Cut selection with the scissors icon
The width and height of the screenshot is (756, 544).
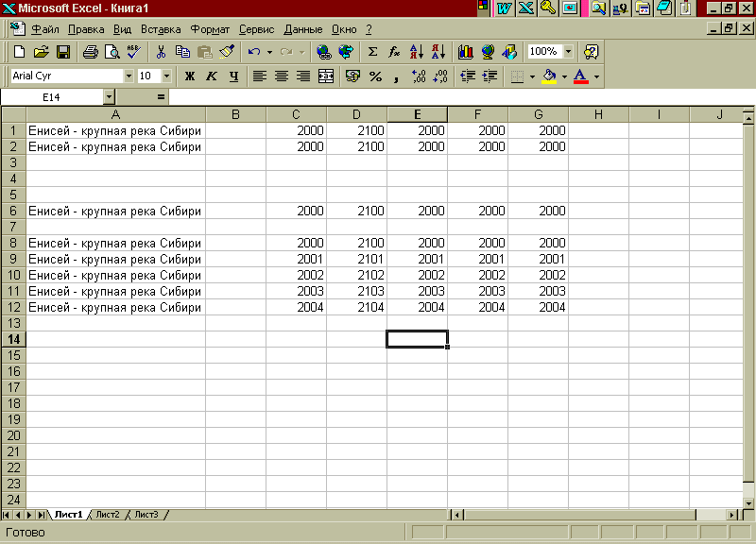161,52
